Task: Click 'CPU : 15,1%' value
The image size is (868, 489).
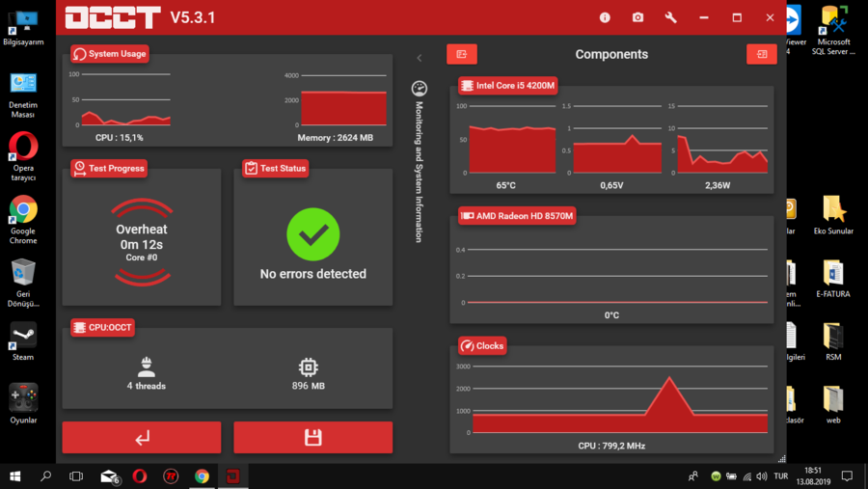Action: click(x=119, y=137)
